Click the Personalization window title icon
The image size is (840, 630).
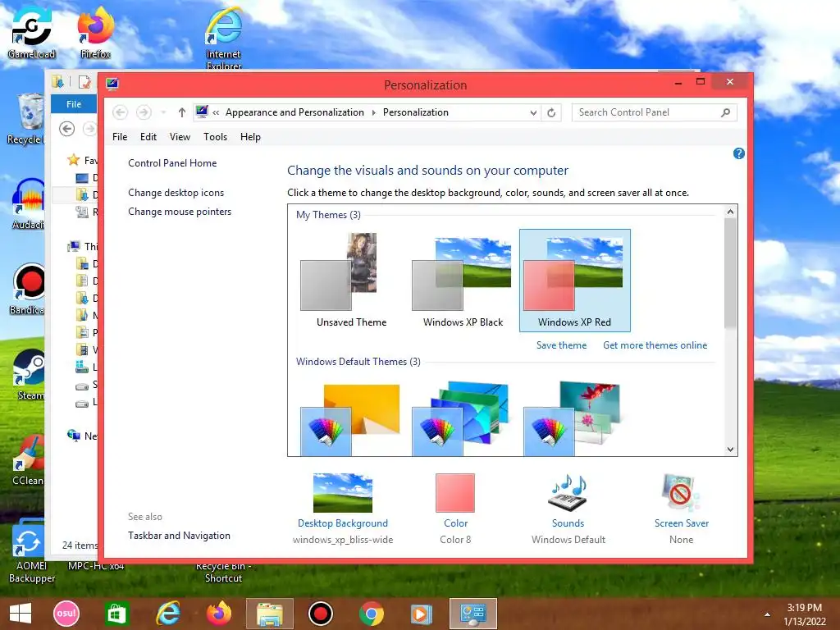(x=112, y=84)
